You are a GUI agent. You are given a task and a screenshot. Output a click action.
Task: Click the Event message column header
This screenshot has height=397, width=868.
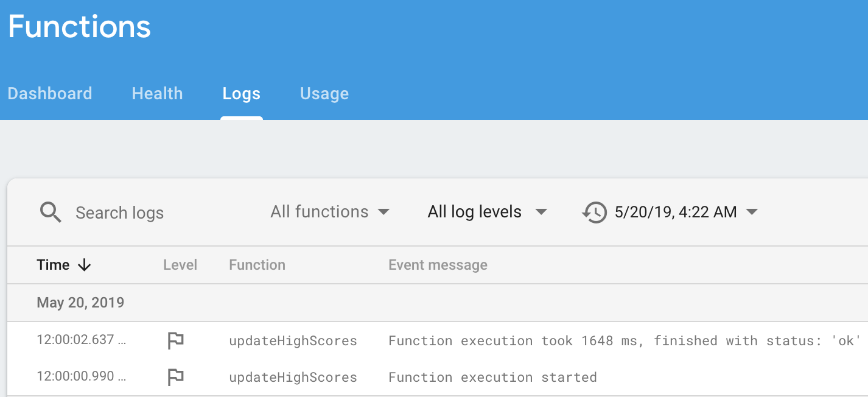click(438, 265)
